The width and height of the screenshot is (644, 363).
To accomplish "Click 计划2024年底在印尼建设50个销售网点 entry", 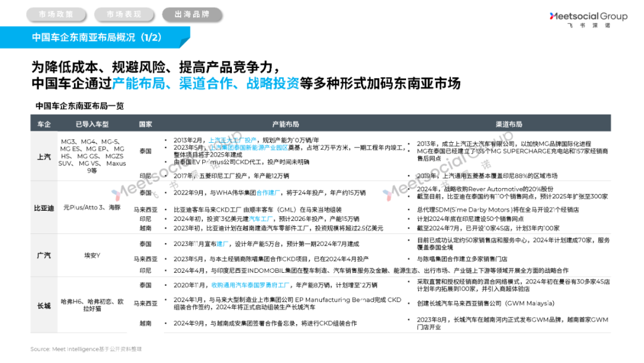I will coord(470,219).
